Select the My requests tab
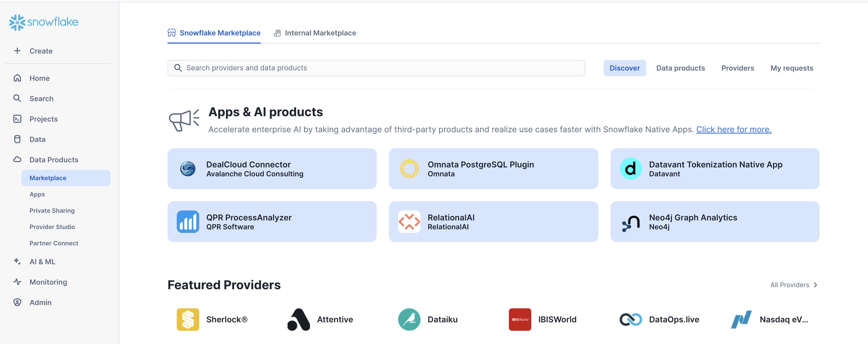The width and height of the screenshot is (868, 344). [x=792, y=68]
